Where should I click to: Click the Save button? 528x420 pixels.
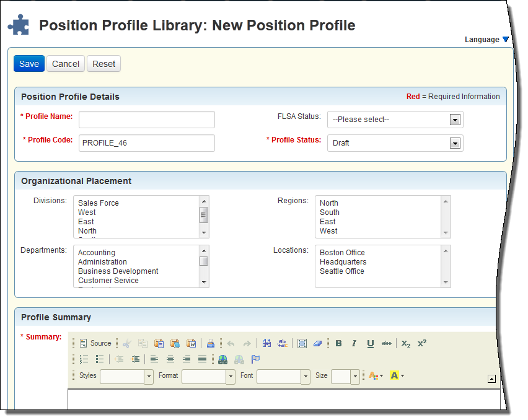coord(29,64)
